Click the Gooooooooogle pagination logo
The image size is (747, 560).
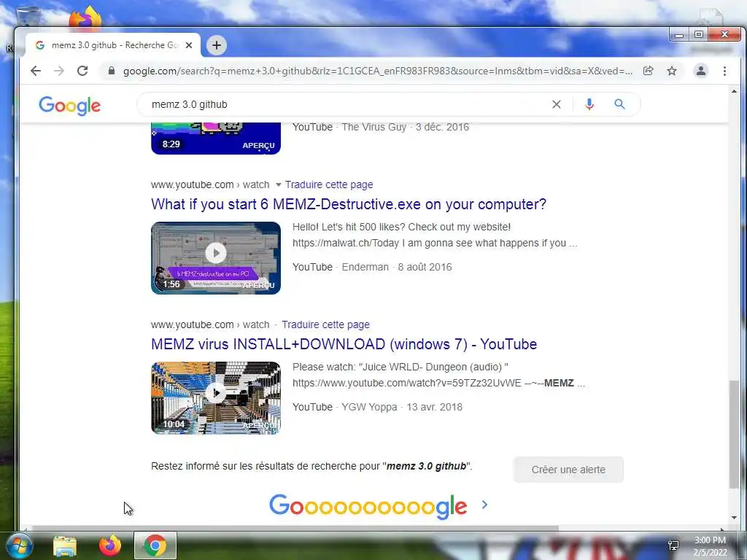pyautogui.click(x=368, y=506)
